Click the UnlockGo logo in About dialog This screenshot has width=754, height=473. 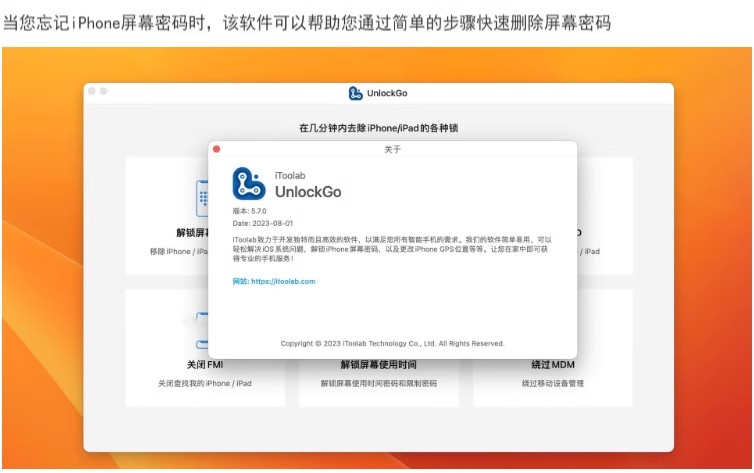pyautogui.click(x=249, y=184)
